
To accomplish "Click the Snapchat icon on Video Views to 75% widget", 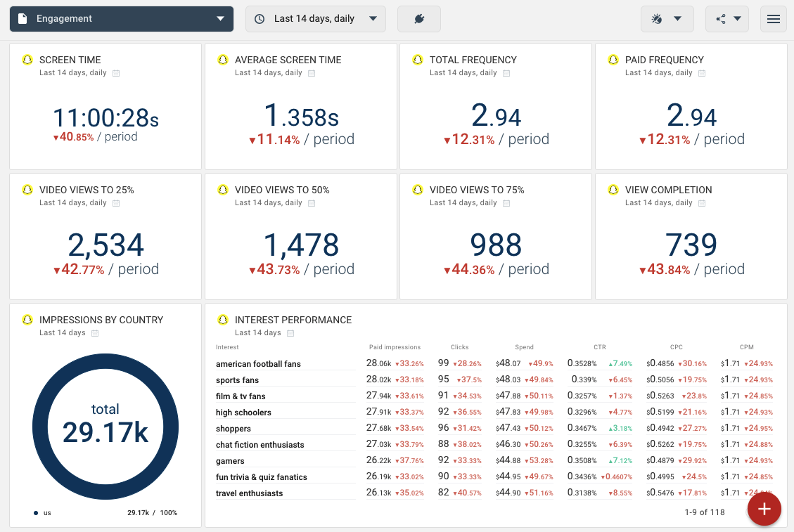I will pyautogui.click(x=418, y=190).
